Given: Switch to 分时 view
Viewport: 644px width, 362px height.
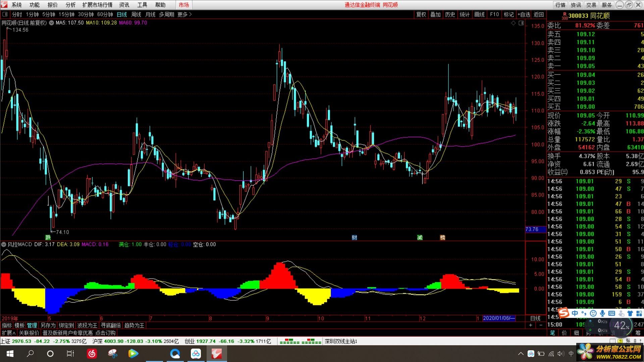Looking at the screenshot, I should coord(17,14).
